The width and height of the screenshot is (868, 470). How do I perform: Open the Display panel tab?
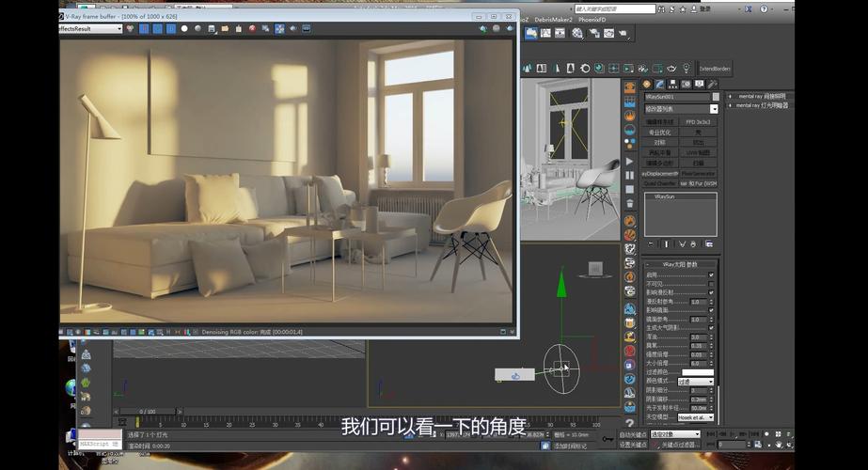tap(700, 85)
